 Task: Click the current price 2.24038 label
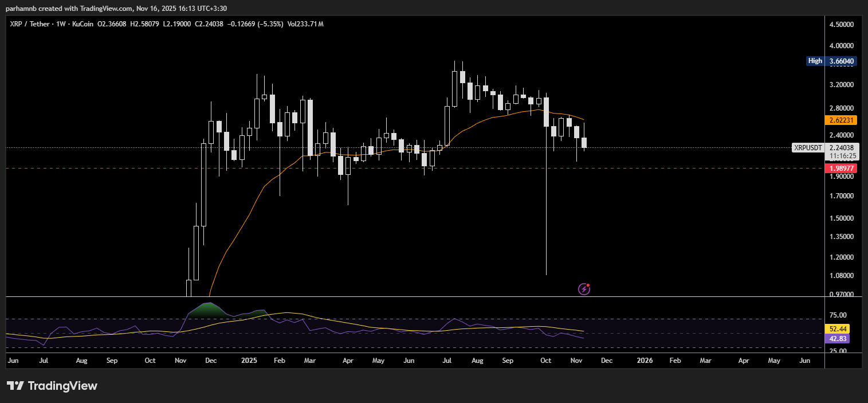pos(842,147)
